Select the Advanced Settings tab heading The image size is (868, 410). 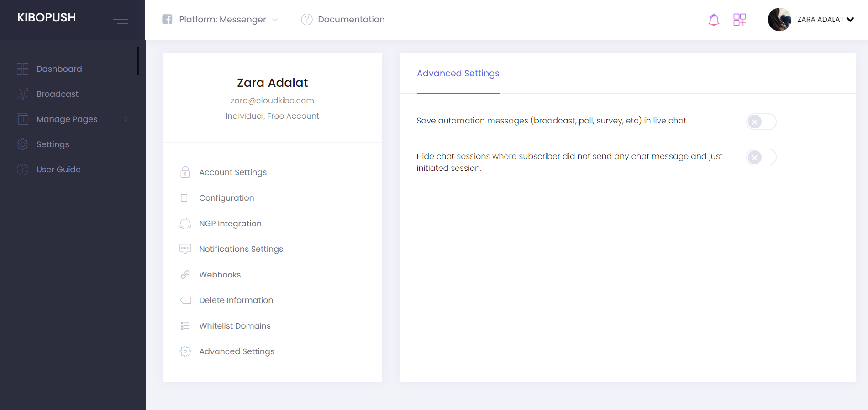click(458, 74)
